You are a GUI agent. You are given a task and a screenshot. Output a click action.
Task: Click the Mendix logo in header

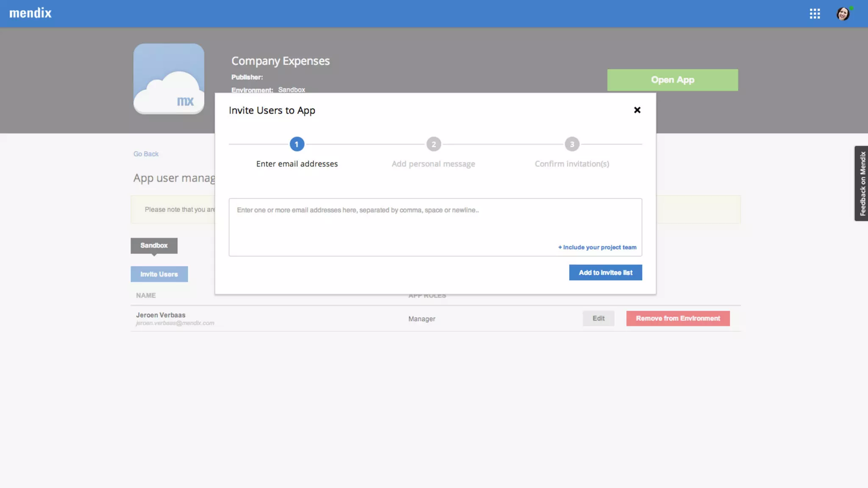pos(31,13)
